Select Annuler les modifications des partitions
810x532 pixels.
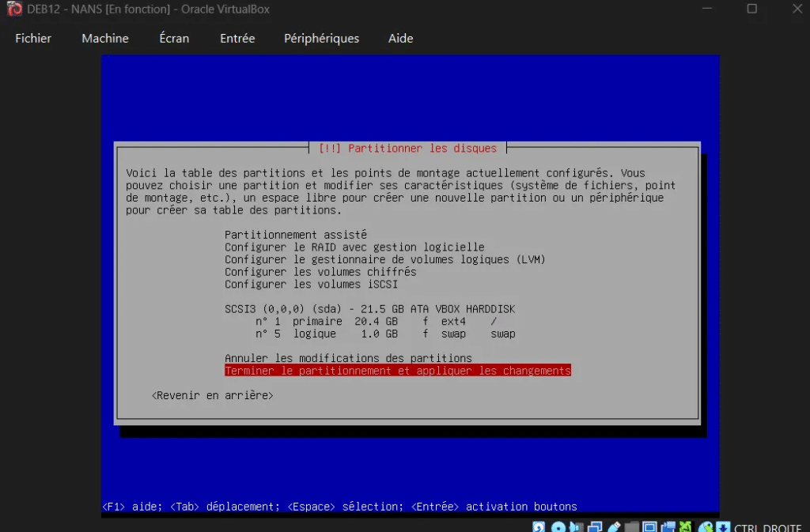(348, 358)
